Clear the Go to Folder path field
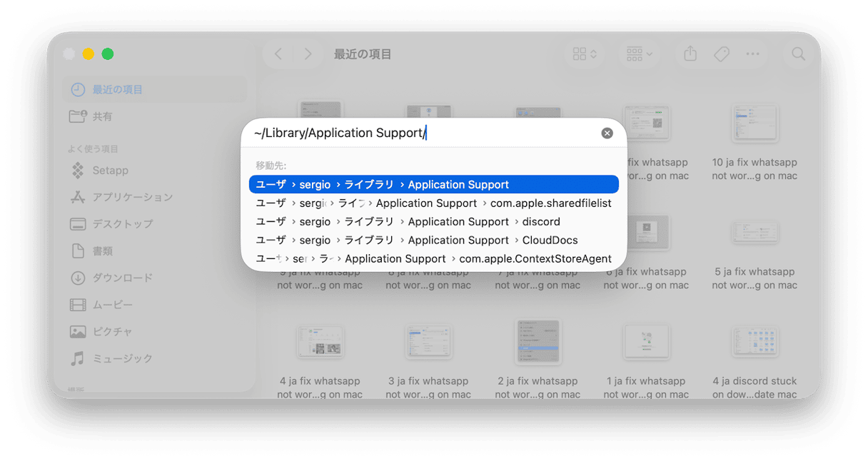Image resolution: width=868 pixels, height=461 pixels. click(607, 133)
